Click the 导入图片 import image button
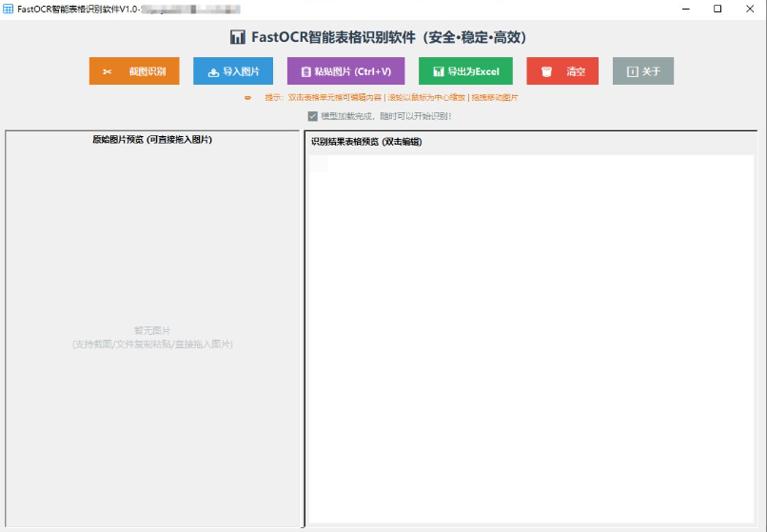Screen dimensions: 767x532 click(233, 71)
